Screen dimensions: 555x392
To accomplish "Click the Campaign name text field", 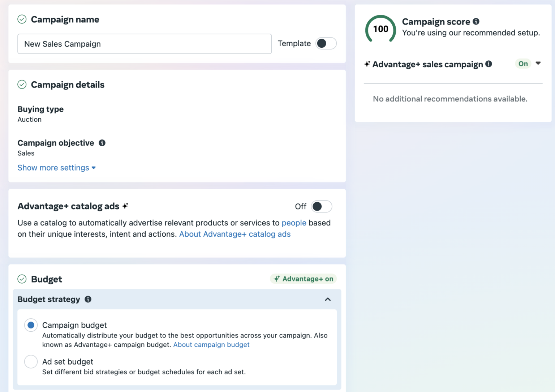I will tap(145, 44).
